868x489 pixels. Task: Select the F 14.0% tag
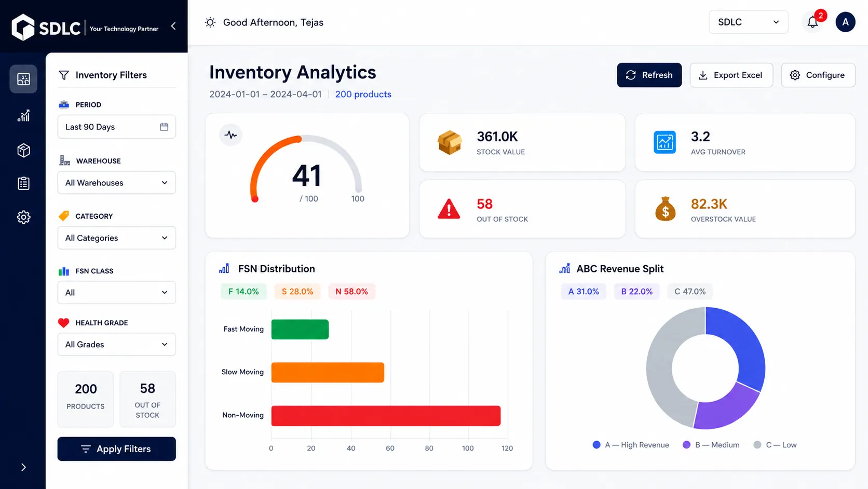click(243, 292)
